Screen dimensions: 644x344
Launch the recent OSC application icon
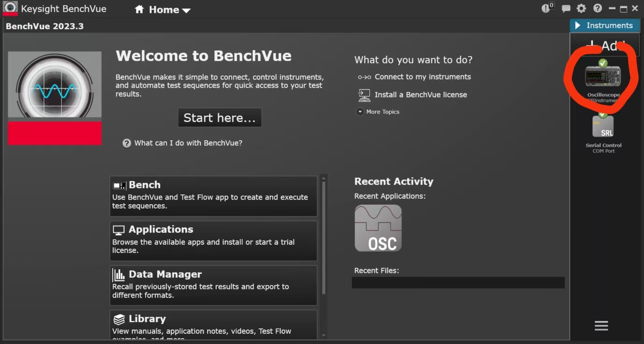pos(378,228)
